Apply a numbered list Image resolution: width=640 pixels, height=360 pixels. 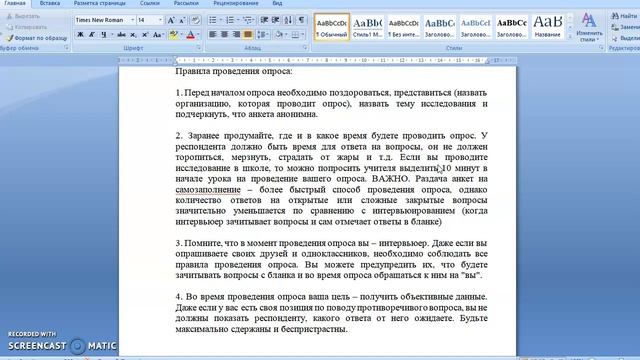point(230,20)
